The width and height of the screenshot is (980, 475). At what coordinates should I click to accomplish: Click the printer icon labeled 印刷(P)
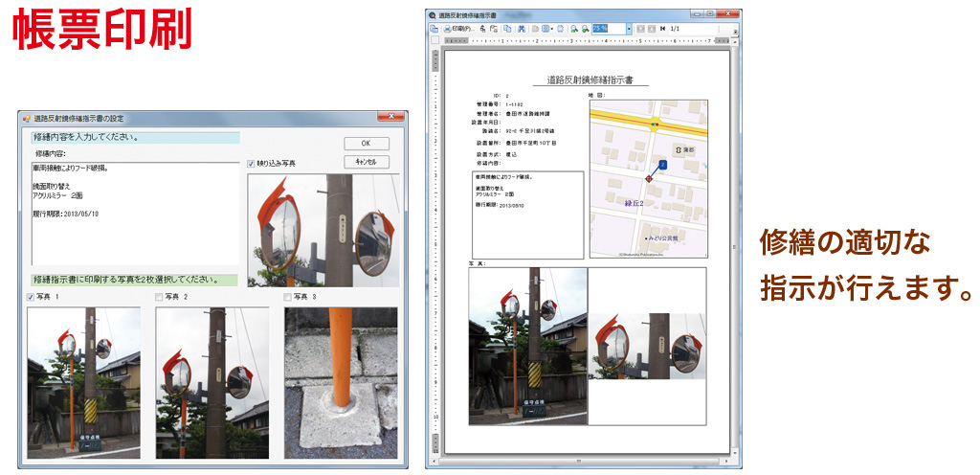coord(457,30)
